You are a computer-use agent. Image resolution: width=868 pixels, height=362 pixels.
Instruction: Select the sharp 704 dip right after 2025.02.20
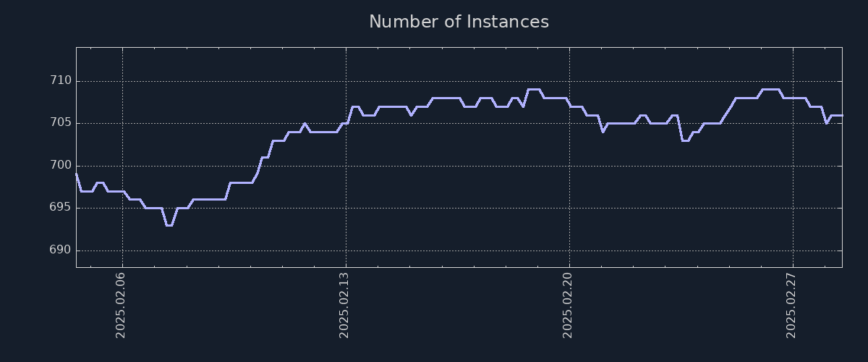[603, 132]
